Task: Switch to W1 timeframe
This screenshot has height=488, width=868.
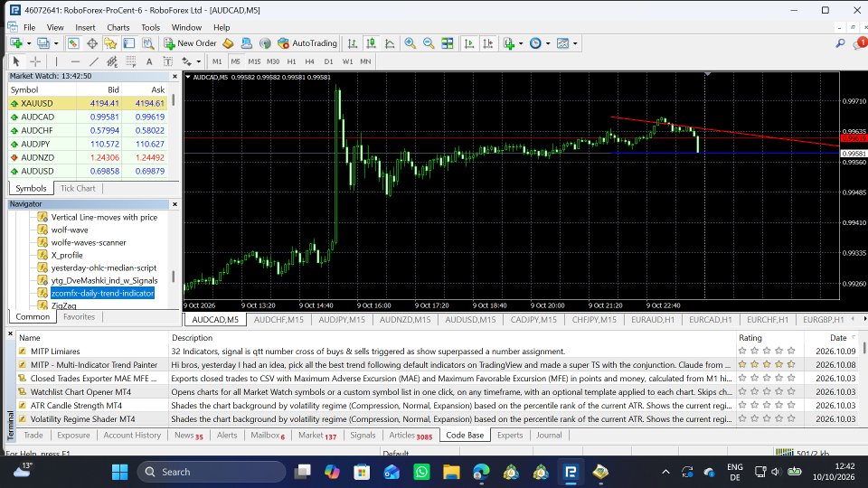Action: [347, 61]
